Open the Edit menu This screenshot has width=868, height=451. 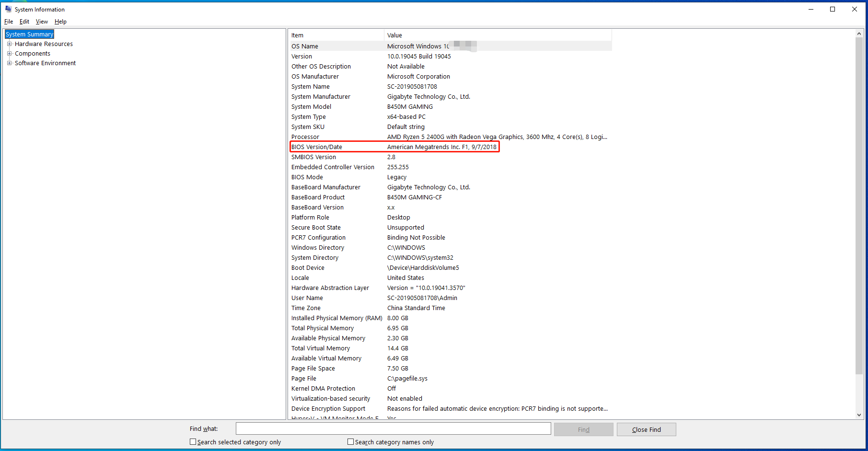pos(24,22)
